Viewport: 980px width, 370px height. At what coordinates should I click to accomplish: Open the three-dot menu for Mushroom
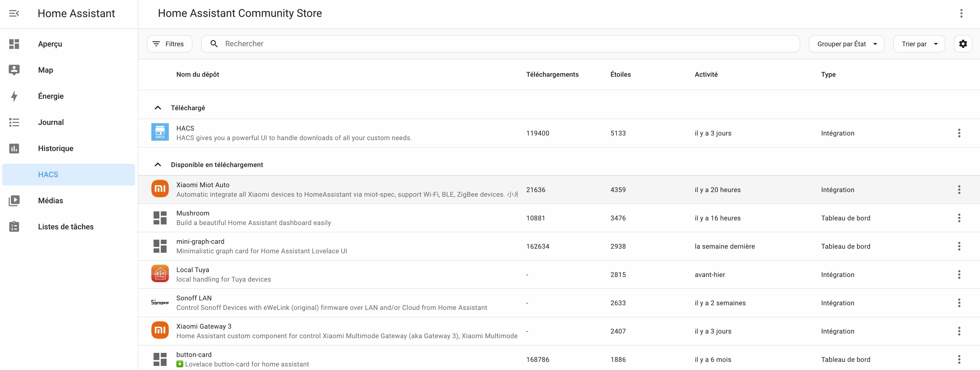coord(959,218)
